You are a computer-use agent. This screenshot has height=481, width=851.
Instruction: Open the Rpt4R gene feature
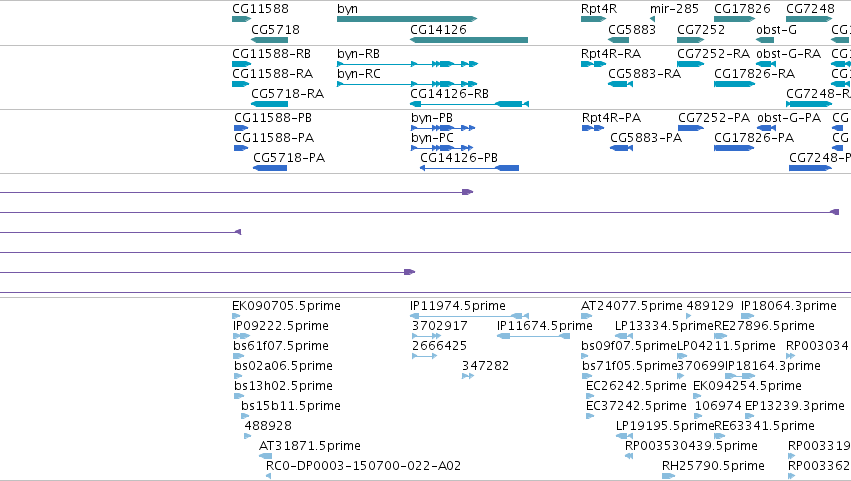point(593,19)
